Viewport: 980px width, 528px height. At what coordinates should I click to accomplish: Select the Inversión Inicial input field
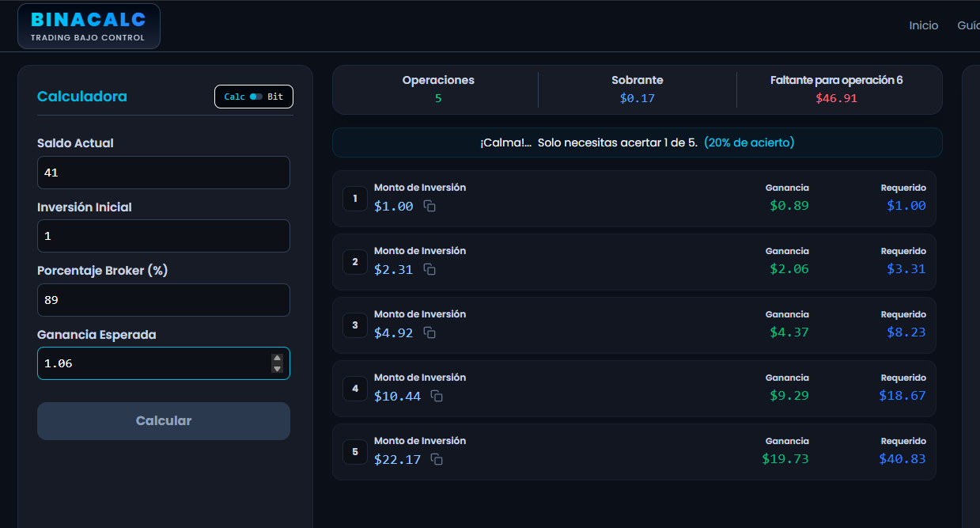(x=163, y=236)
